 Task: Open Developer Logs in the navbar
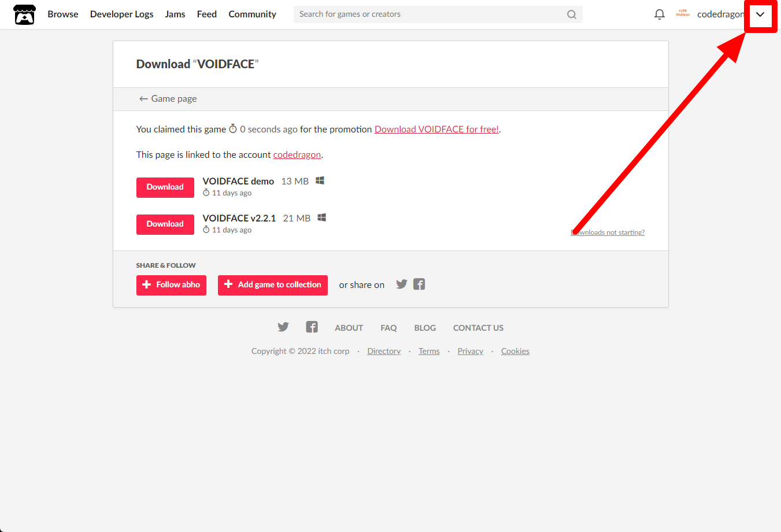click(x=122, y=14)
